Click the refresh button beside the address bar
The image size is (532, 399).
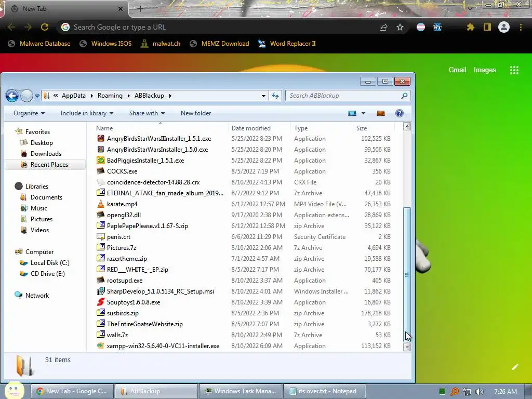pos(275,96)
